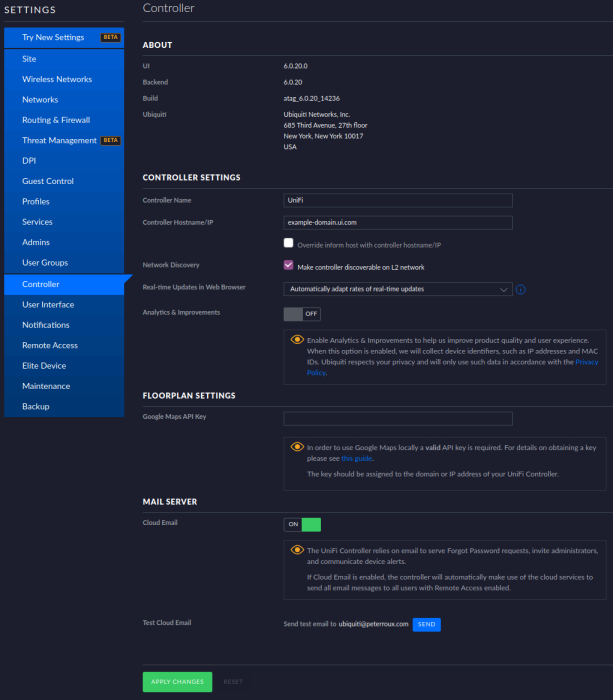This screenshot has width=613, height=700.
Task: Click the eye icon in Analytics notice
Action: click(297, 340)
